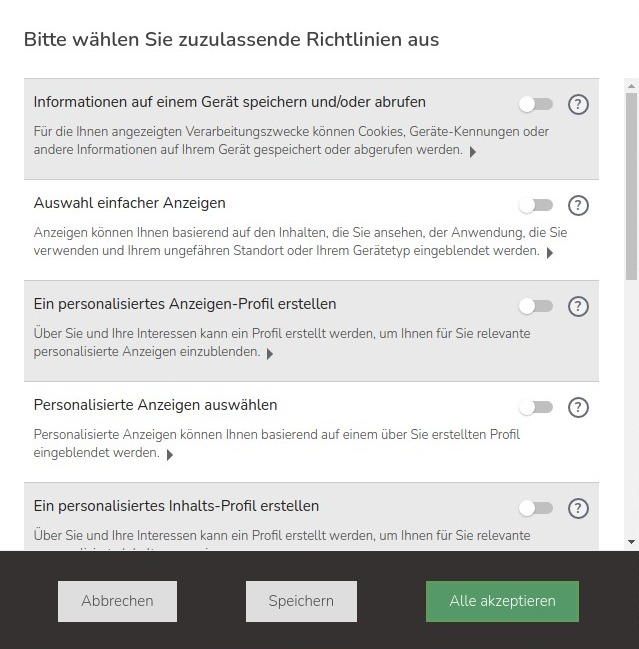Open help for 'Informationen auf einem Gerät speichern'
The image size is (639, 649).
(x=577, y=104)
